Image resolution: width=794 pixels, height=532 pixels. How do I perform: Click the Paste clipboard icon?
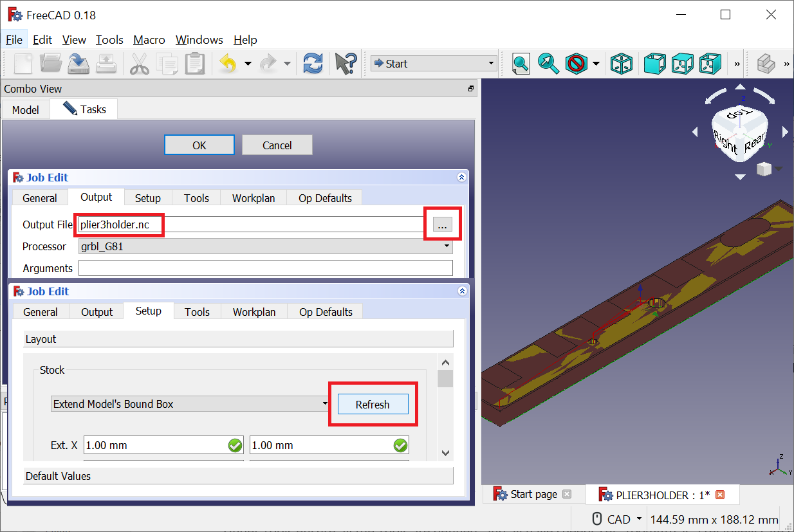tap(195, 64)
